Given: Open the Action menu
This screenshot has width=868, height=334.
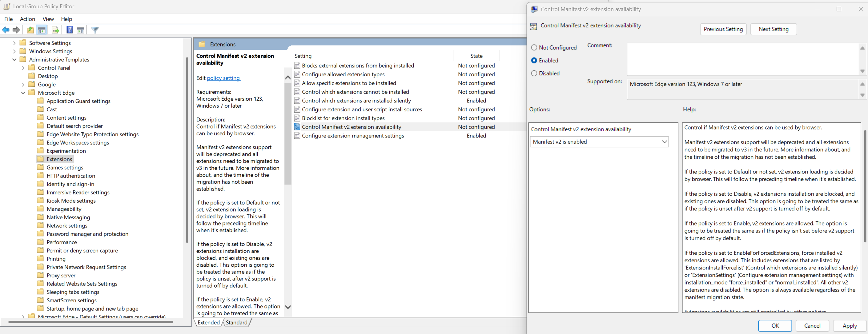Looking at the screenshot, I should tap(27, 19).
